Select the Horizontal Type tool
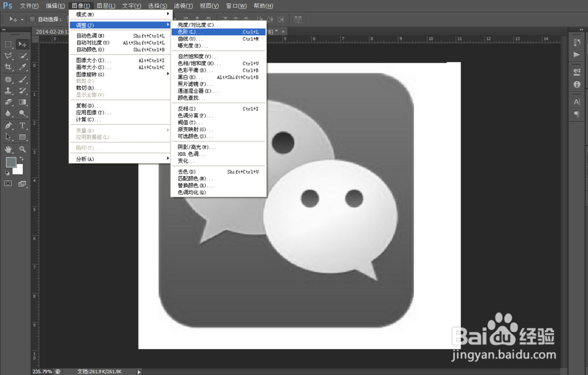 pyautogui.click(x=22, y=125)
